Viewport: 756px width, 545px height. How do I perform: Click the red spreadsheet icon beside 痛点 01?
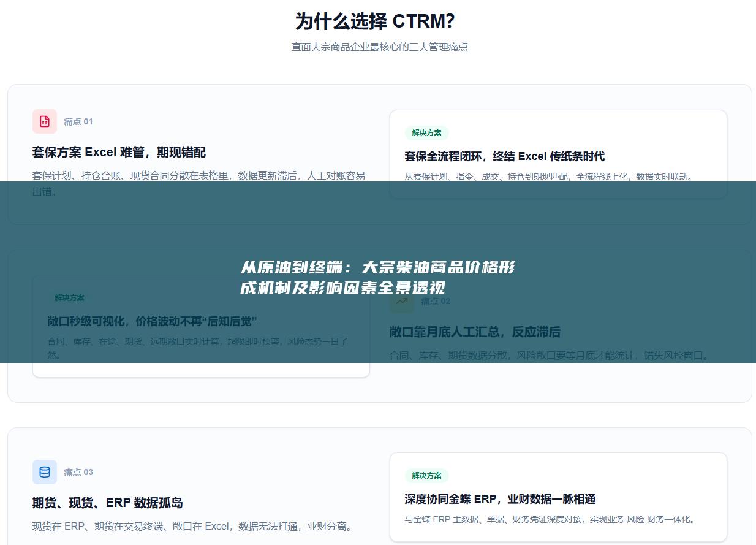[45, 121]
